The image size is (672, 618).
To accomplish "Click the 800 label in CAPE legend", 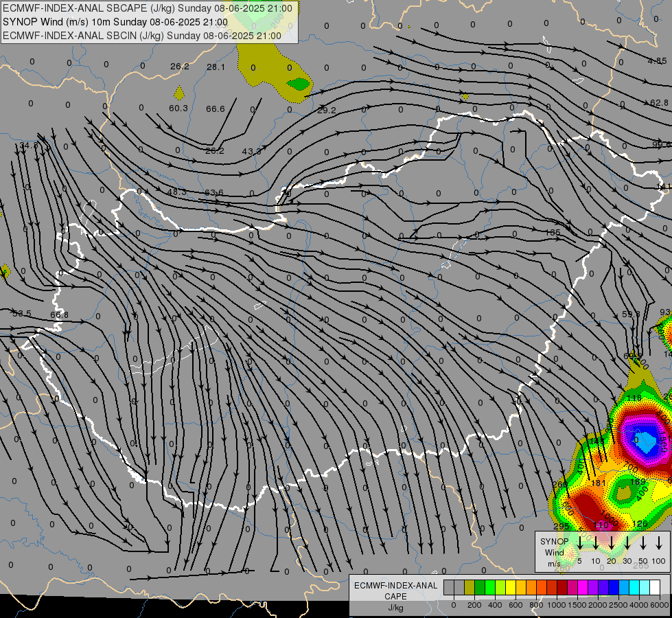I will pos(536,605).
